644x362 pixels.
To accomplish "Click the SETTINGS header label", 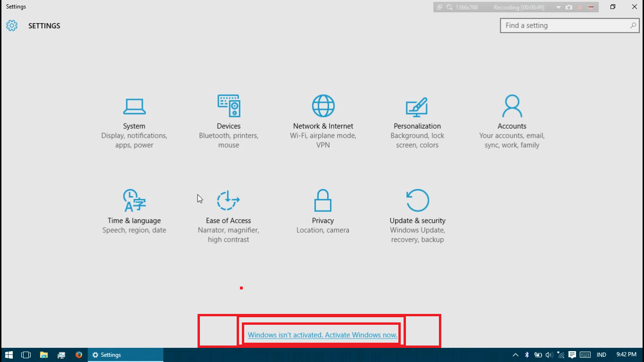I will pos(44,26).
